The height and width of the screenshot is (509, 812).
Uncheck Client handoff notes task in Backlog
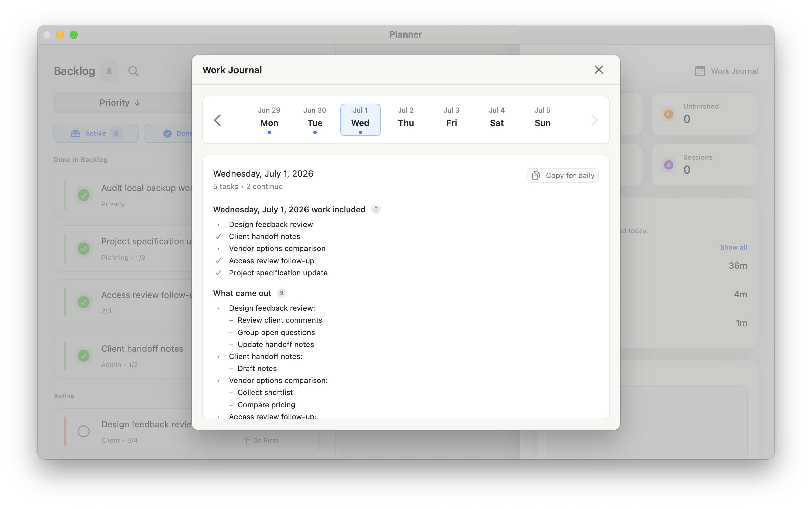[83, 355]
